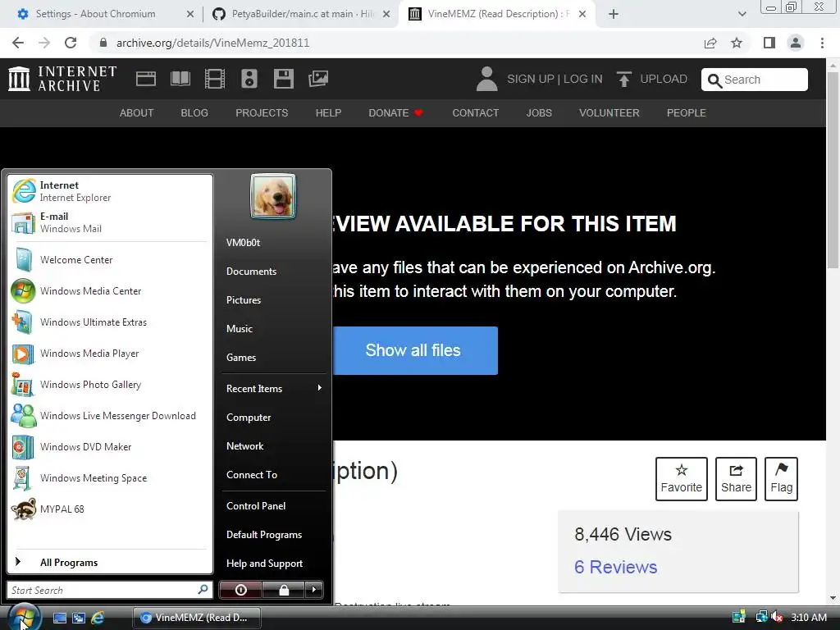Reload the current page
This screenshot has width=840, height=630.
click(71, 43)
